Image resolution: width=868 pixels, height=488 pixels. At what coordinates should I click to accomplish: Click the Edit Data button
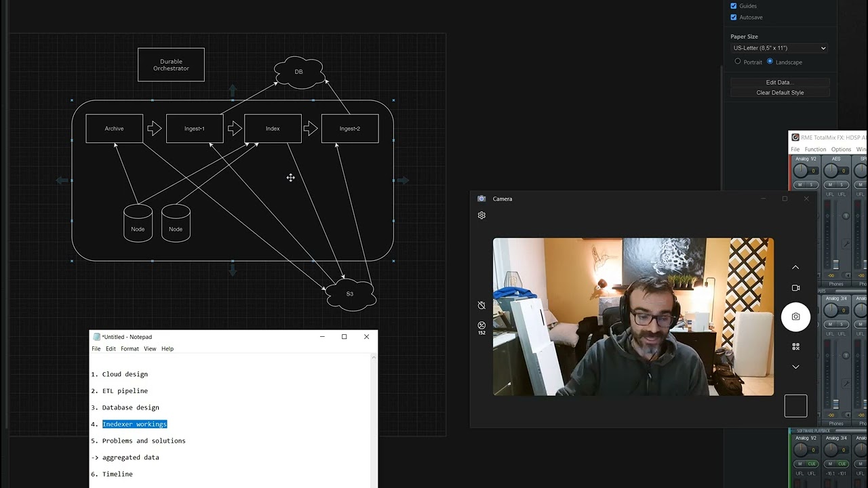[x=780, y=83]
